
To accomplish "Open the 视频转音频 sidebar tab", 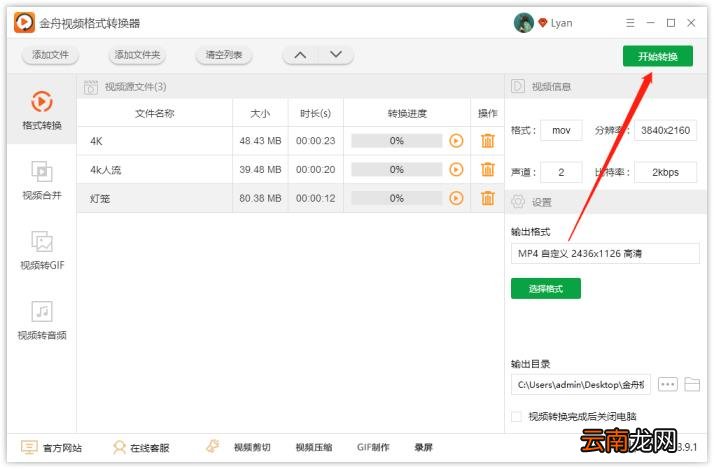I will coord(42,320).
